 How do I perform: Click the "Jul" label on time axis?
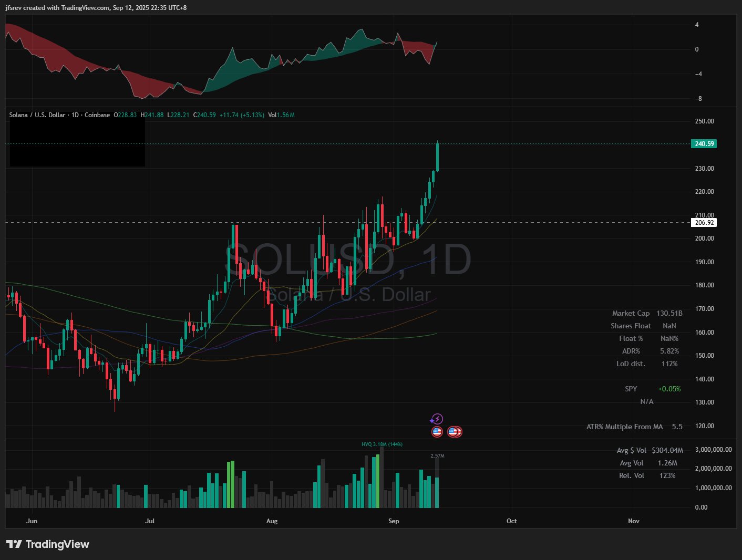tap(150, 521)
